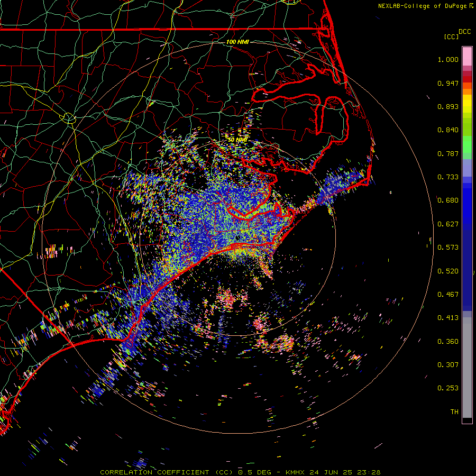The image size is (476, 476).
Task: Pick the red swatch just above 0.947
Action: click(467, 79)
